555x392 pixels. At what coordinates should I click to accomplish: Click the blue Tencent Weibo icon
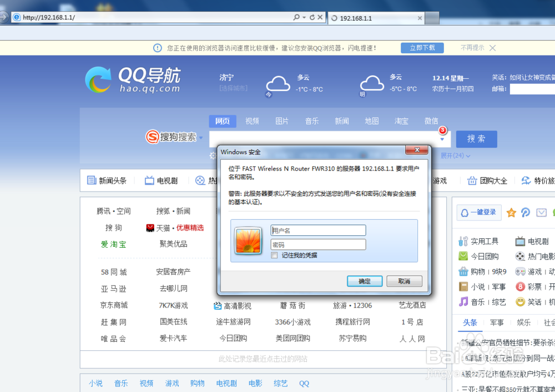click(x=526, y=213)
